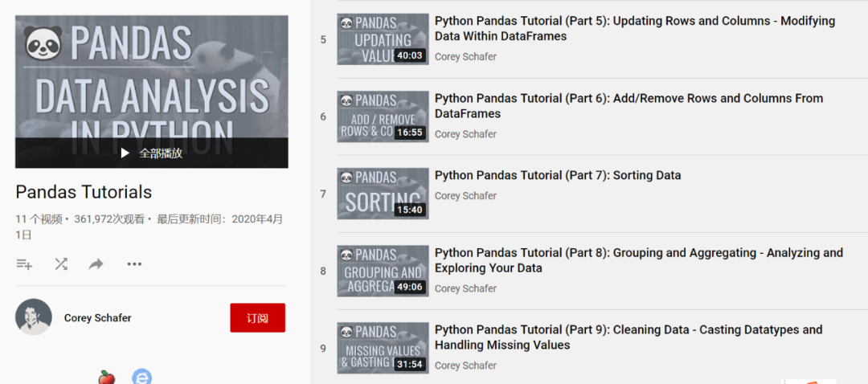Click the Pandas Tutorials playlist title
Viewport: 868px width, 384px height.
pos(84,192)
